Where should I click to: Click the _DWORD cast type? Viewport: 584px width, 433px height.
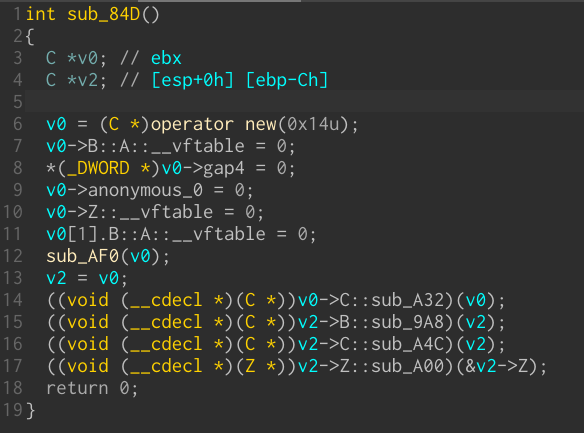(98, 168)
